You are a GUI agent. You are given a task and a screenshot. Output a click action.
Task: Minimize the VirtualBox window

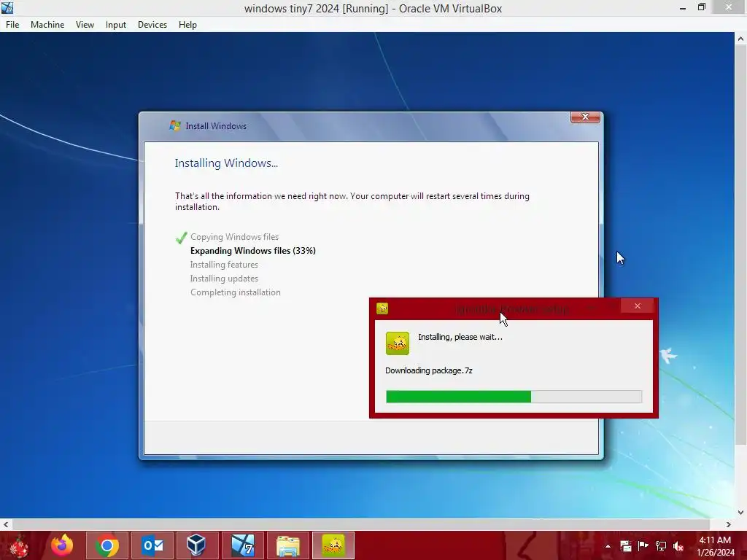(x=683, y=8)
